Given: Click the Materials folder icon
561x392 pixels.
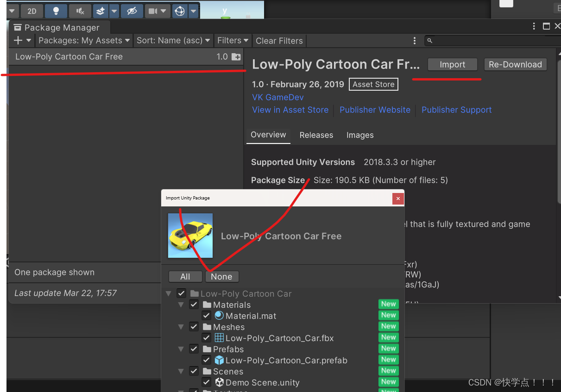Looking at the screenshot, I should 207,305.
